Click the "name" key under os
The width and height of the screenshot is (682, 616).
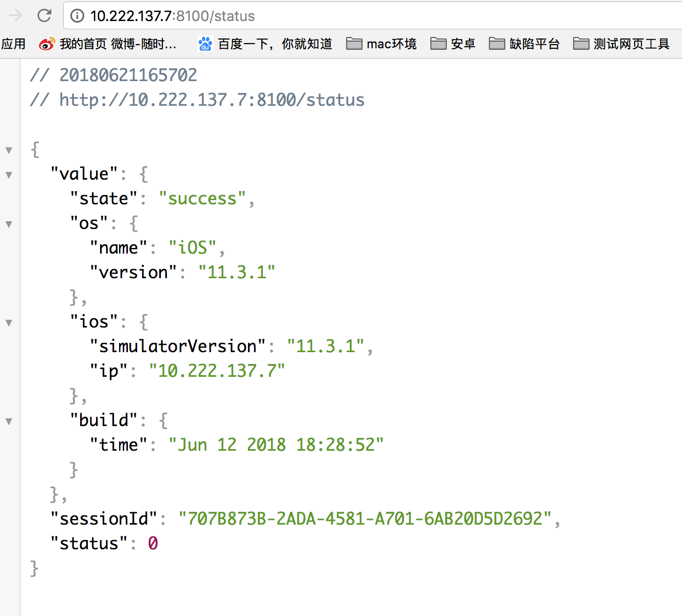coord(119,248)
